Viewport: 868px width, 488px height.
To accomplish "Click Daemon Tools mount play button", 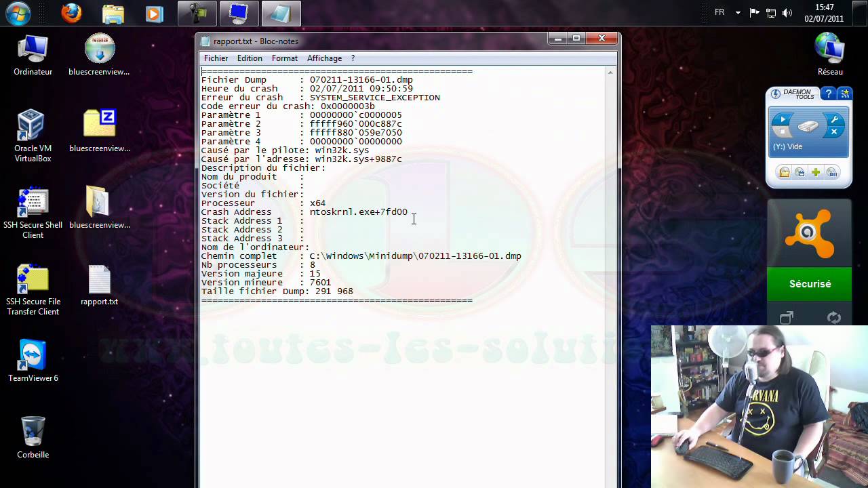I will pos(783,119).
